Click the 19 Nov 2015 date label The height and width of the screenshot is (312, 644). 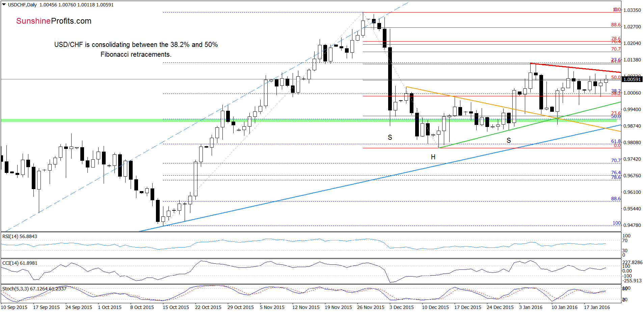point(338,307)
